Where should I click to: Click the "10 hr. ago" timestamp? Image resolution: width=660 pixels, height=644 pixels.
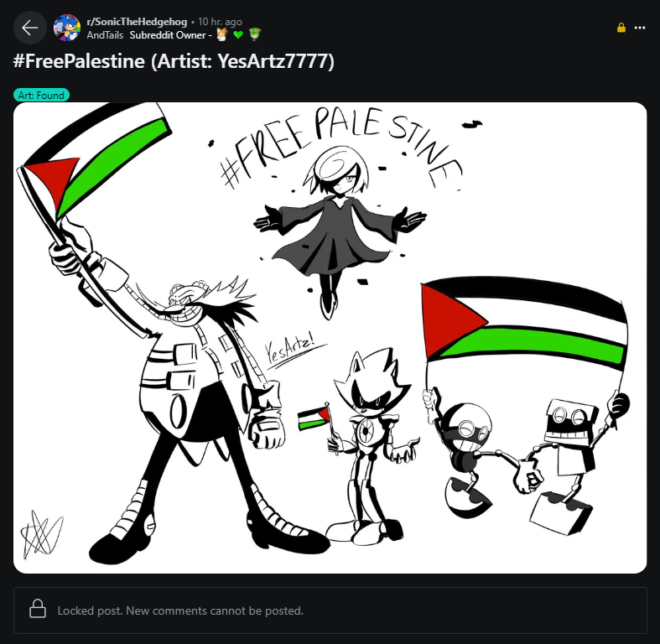[x=220, y=22]
